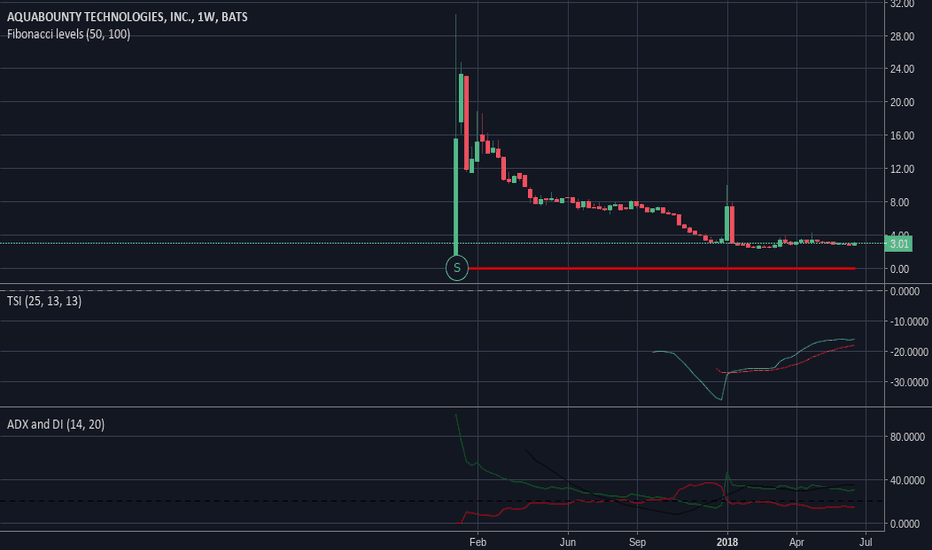This screenshot has height=550, width=932.
Task: Click the Jun label on time axis
Action: (x=568, y=542)
